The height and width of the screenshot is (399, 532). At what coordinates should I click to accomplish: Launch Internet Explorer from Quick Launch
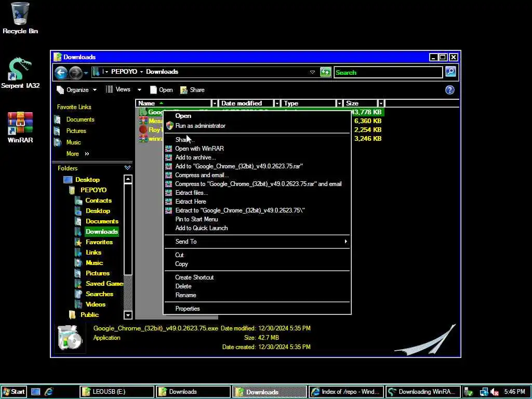(x=48, y=392)
